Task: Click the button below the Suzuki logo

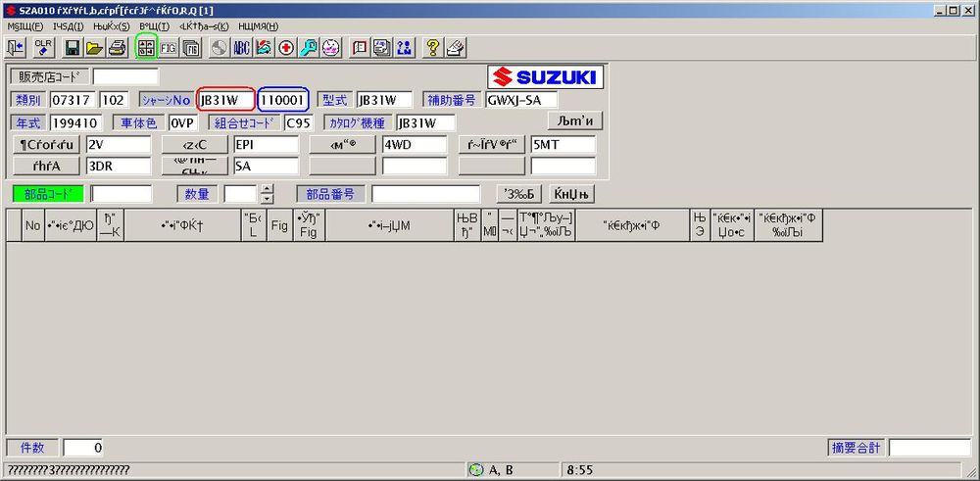Action: (574, 120)
